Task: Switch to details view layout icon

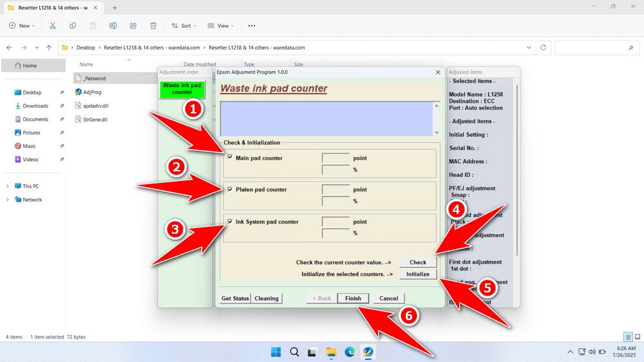Action: [x=628, y=337]
